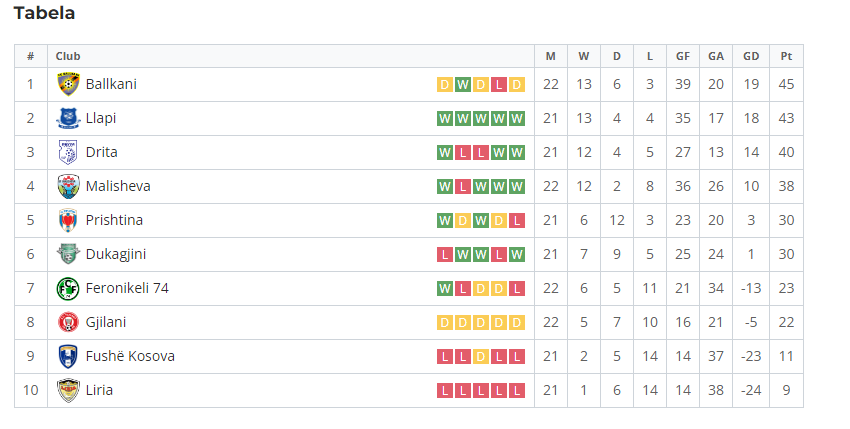The height and width of the screenshot is (429, 850).
Task: Open the Feronikeli 74 team link
Action: (127, 288)
